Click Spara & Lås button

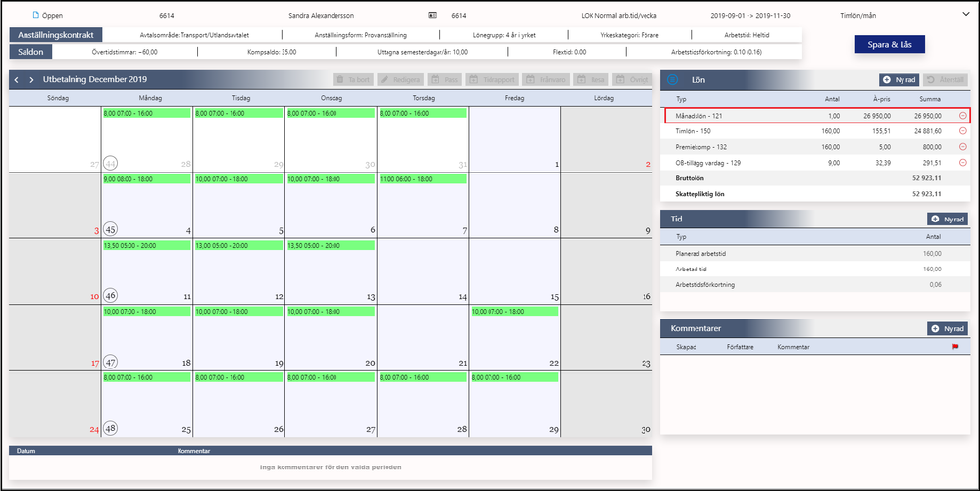coord(890,45)
